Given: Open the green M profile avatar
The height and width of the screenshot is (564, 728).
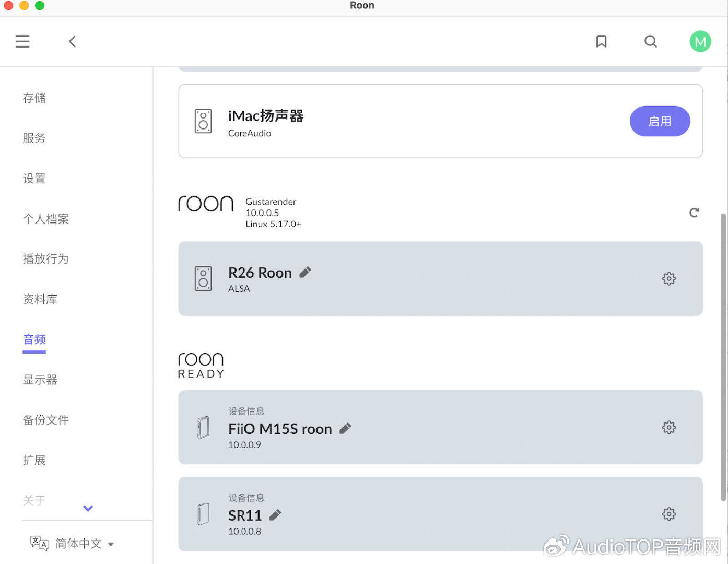Looking at the screenshot, I should 700,41.
